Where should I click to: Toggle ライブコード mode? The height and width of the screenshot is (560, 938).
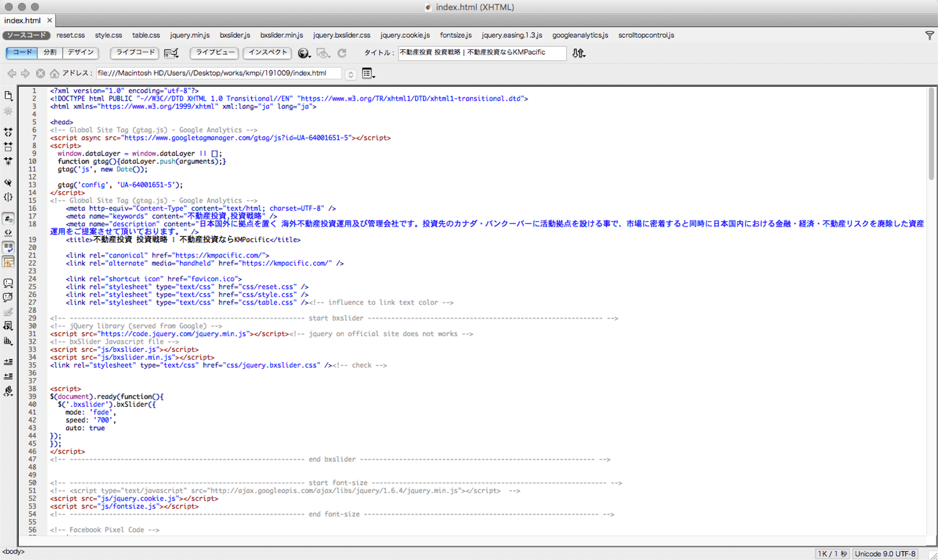[134, 53]
